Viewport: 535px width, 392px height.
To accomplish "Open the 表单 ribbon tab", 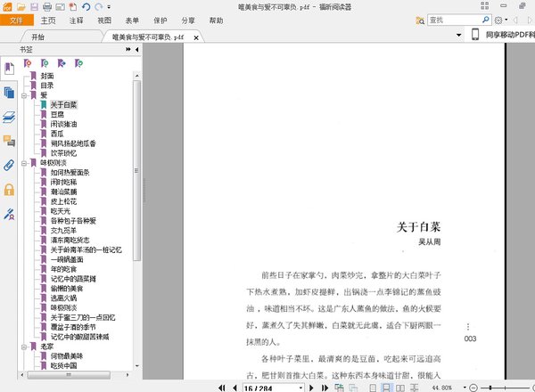I will point(132,20).
